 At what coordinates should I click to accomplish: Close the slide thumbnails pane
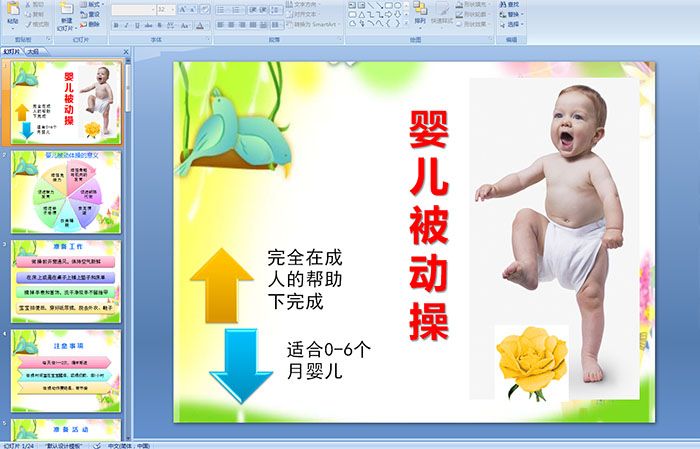pos(126,52)
